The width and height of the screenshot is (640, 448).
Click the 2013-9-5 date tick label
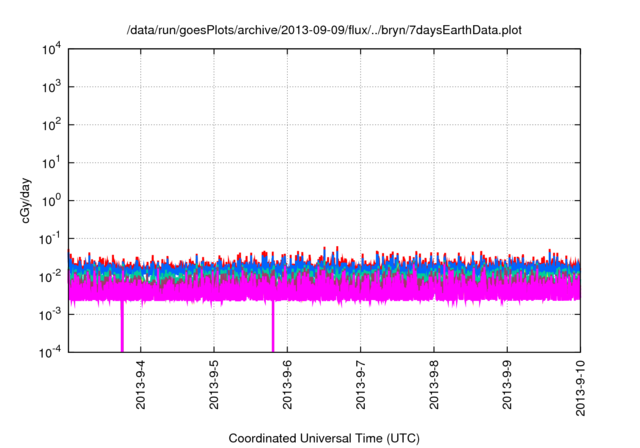[x=214, y=384]
